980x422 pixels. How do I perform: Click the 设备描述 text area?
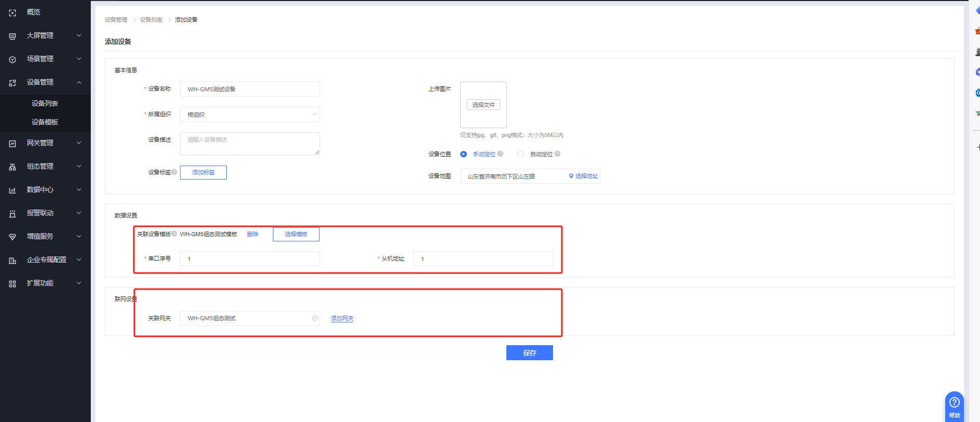(250, 144)
